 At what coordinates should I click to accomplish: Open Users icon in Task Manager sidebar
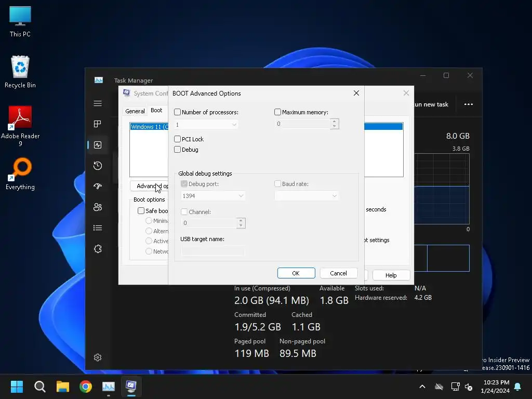(x=98, y=207)
